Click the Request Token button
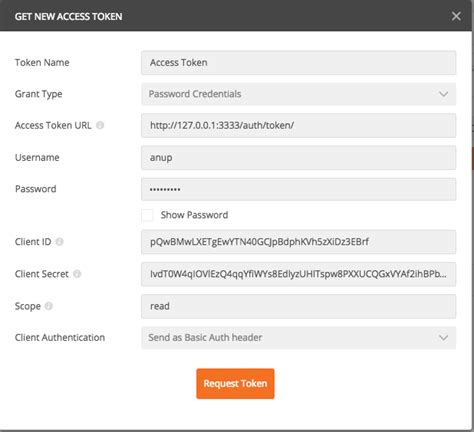This screenshot has height=432, width=474. [x=235, y=384]
